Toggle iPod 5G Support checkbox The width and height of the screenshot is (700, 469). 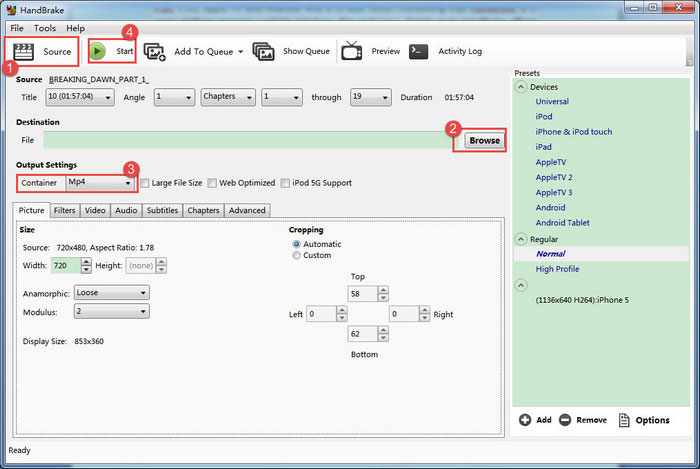click(285, 183)
